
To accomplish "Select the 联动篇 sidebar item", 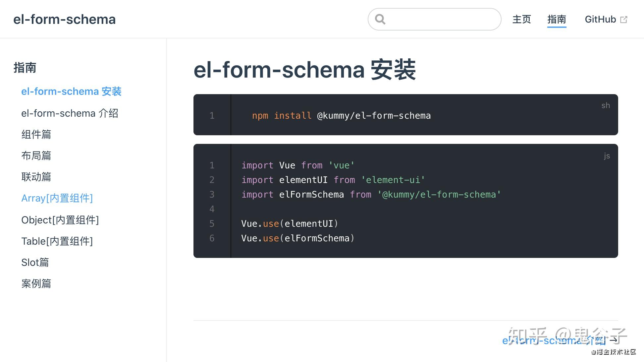I will pos(36,177).
